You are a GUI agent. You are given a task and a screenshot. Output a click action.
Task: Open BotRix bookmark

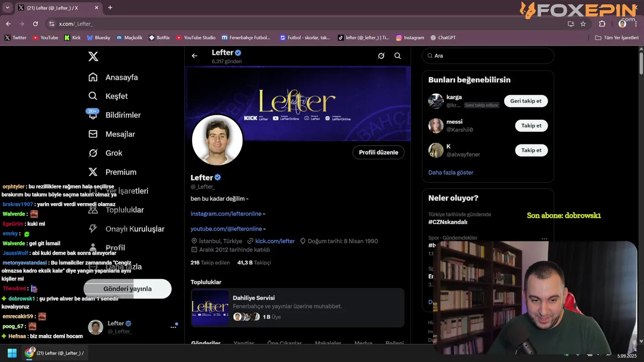click(x=159, y=38)
